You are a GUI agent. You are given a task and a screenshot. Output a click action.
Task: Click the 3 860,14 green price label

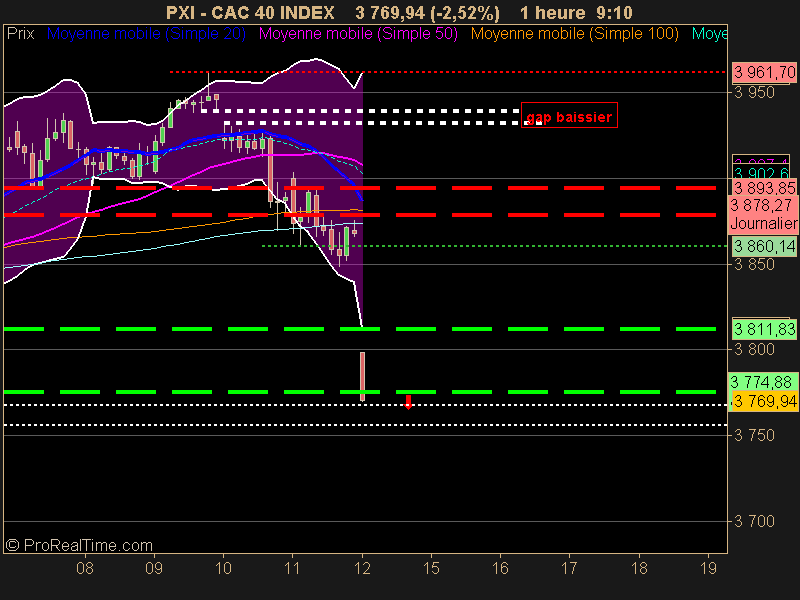pos(764,246)
